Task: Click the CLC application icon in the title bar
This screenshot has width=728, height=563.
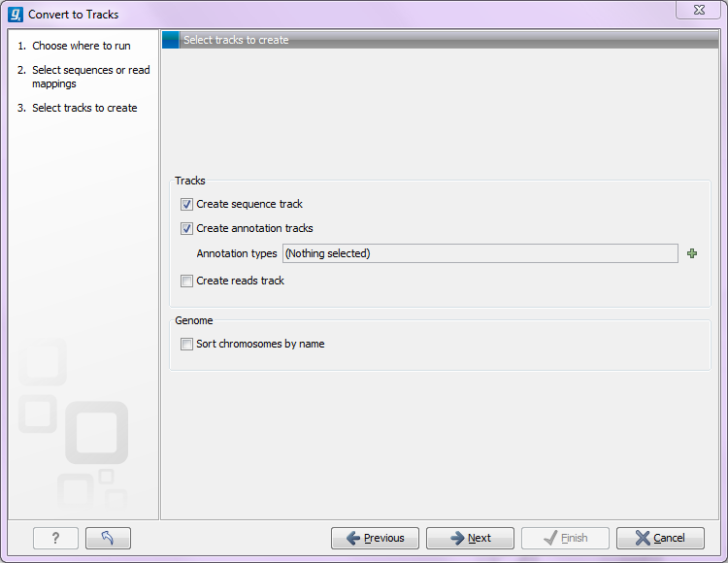Action: pos(15,15)
